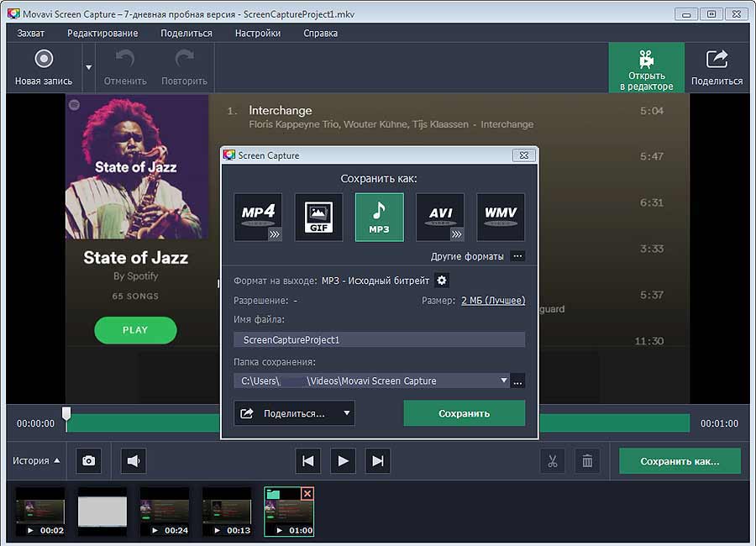Image resolution: width=756 pixels, height=546 pixels.
Task: Click the green PLAY button in Spotify preview
Action: (x=135, y=330)
